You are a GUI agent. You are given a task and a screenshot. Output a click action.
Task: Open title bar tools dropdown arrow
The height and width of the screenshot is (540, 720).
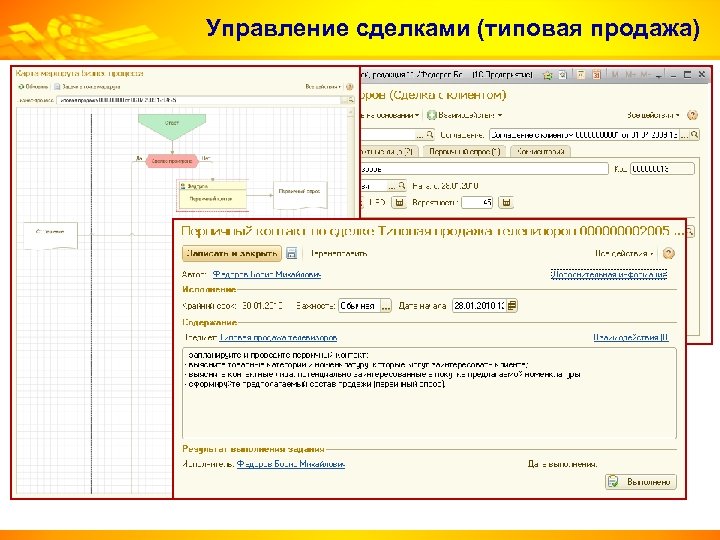click(x=659, y=75)
